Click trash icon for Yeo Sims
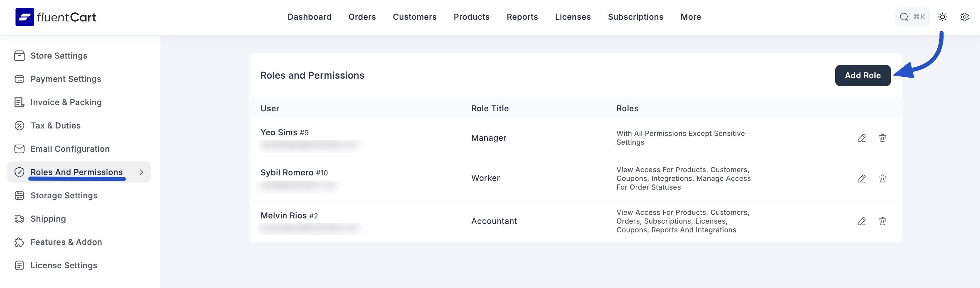Screen dimensions: 980x288 coord(882,138)
